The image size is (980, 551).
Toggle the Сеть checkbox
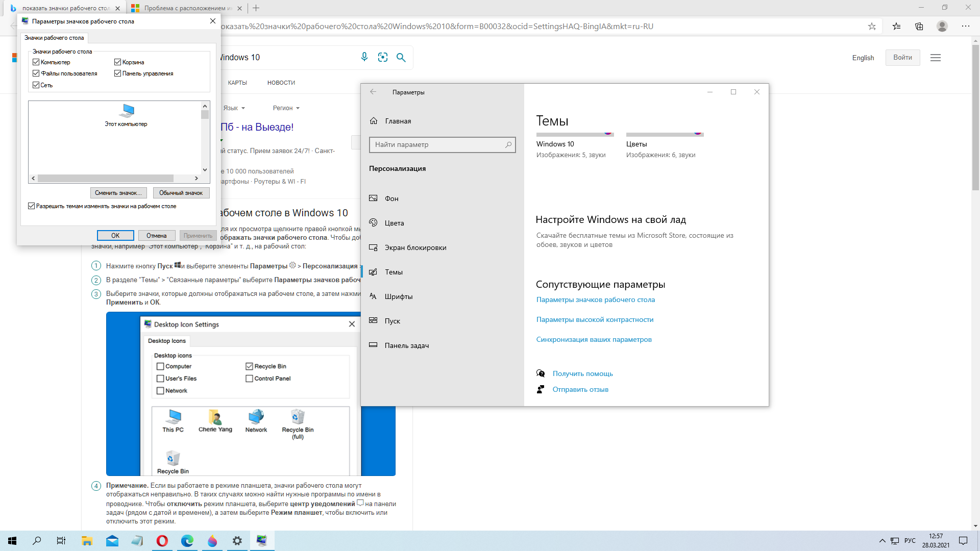36,85
